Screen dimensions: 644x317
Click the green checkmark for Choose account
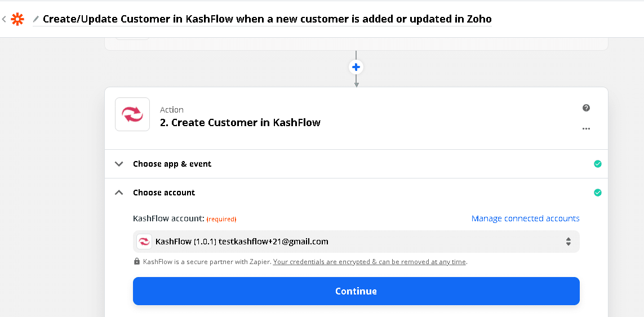pos(598,193)
